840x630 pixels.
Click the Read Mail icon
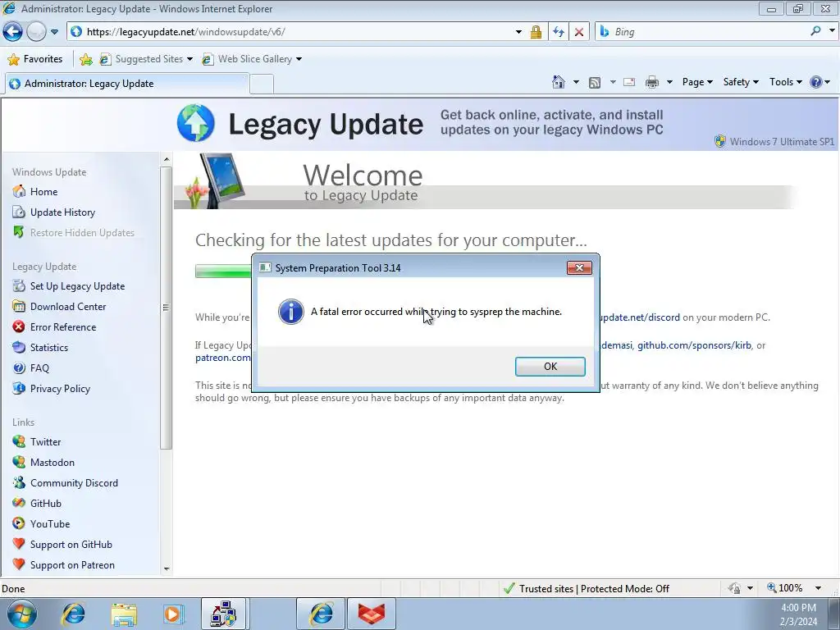629,82
